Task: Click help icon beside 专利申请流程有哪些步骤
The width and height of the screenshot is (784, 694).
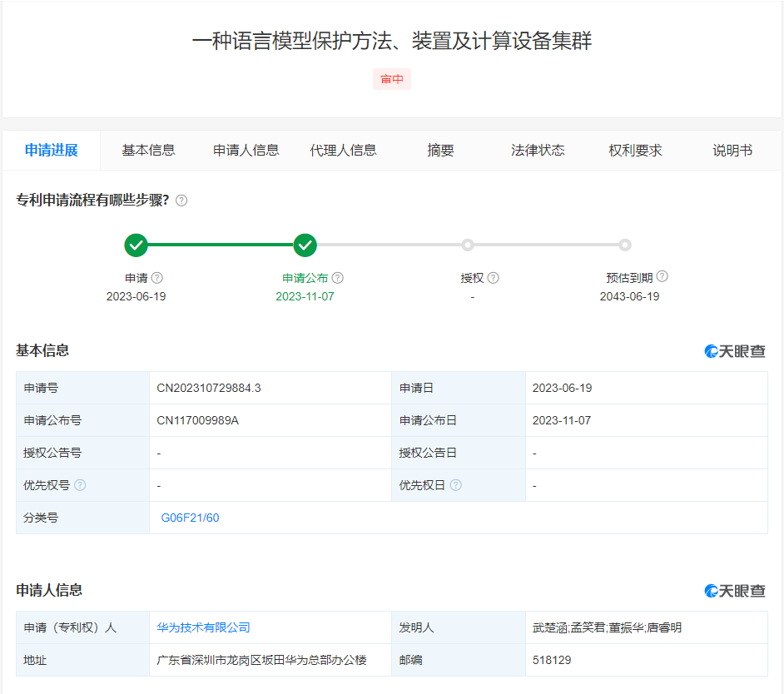Action: pos(181,201)
